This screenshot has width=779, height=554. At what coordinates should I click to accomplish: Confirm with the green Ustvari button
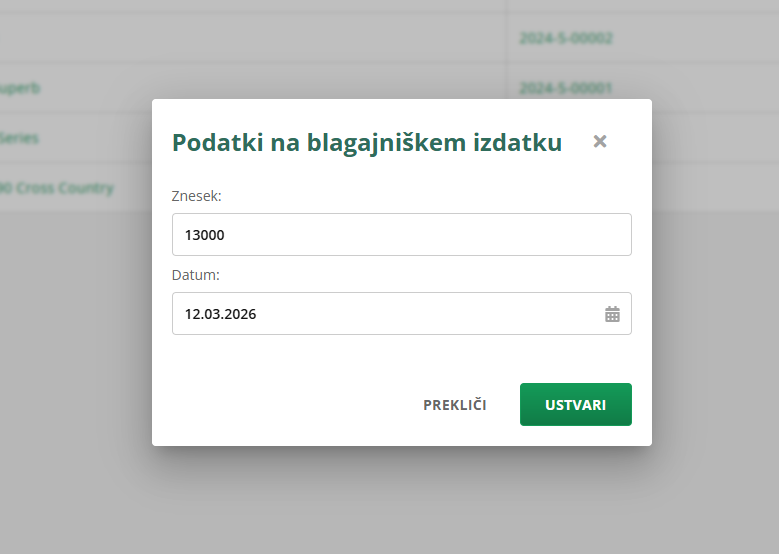tap(575, 405)
